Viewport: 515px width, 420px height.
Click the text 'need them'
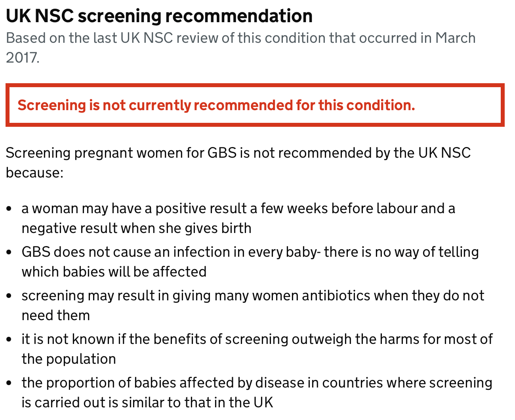tap(55, 315)
